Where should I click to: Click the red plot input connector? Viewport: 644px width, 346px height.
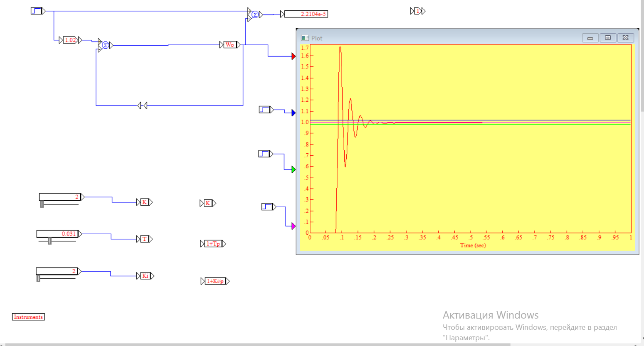coord(294,56)
